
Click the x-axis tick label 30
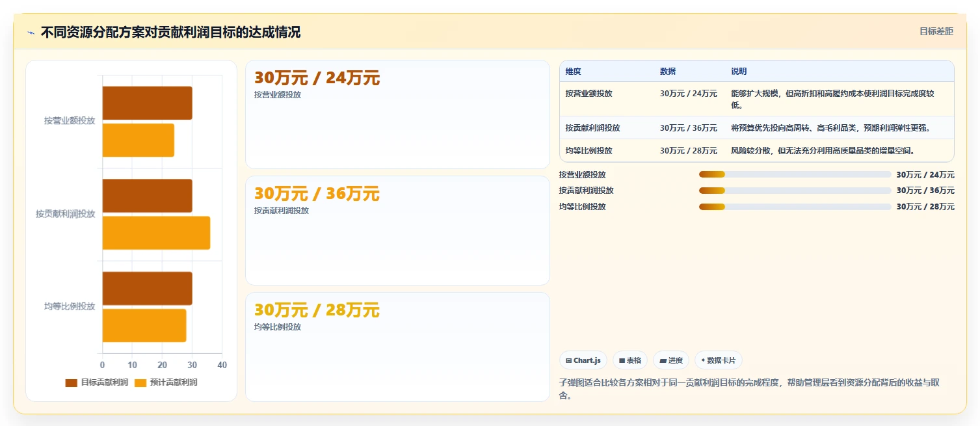pos(192,365)
